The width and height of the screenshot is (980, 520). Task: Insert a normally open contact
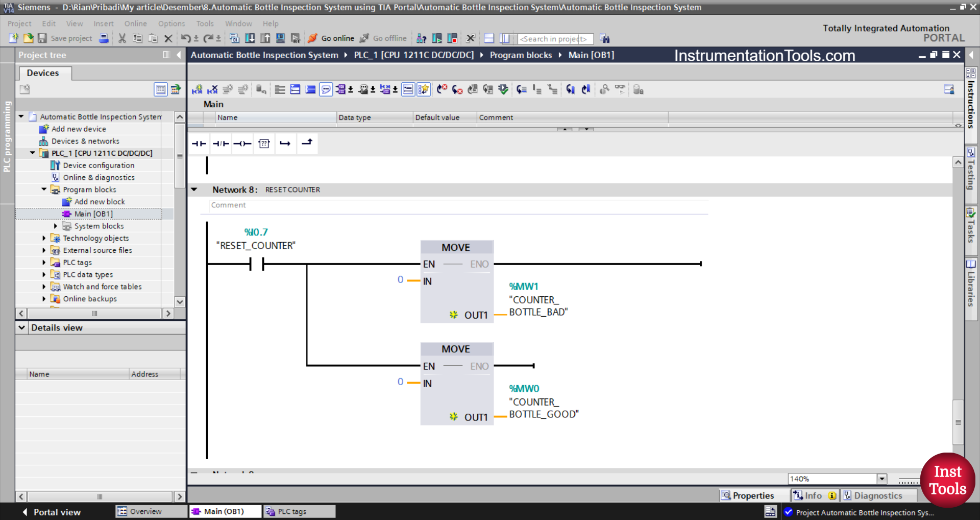[x=199, y=144]
